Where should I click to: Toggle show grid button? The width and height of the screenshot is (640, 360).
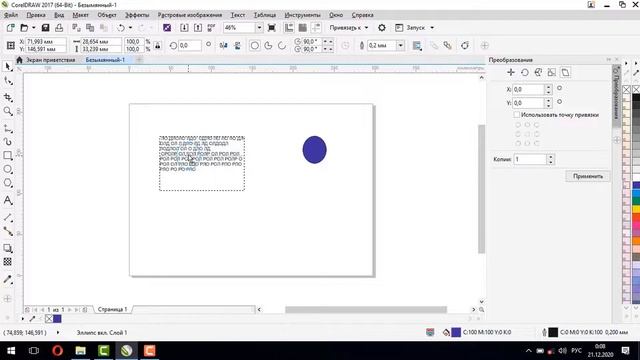click(302, 28)
